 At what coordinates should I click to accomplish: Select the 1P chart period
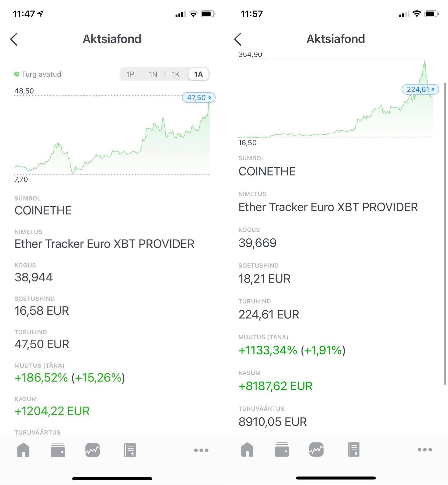click(x=130, y=74)
